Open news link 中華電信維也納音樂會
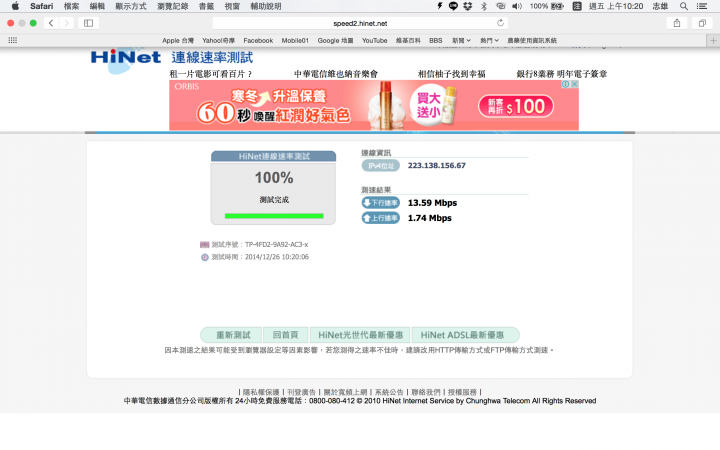 click(336, 74)
